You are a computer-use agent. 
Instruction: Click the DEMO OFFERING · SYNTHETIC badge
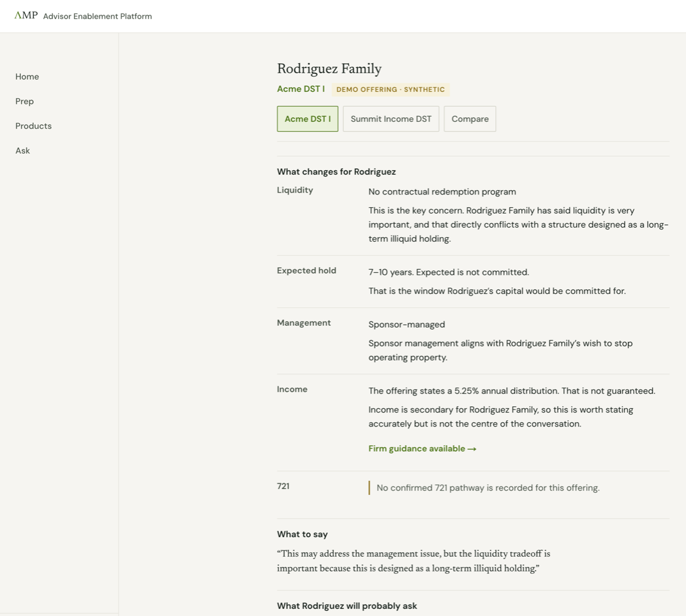pyautogui.click(x=391, y=90)
